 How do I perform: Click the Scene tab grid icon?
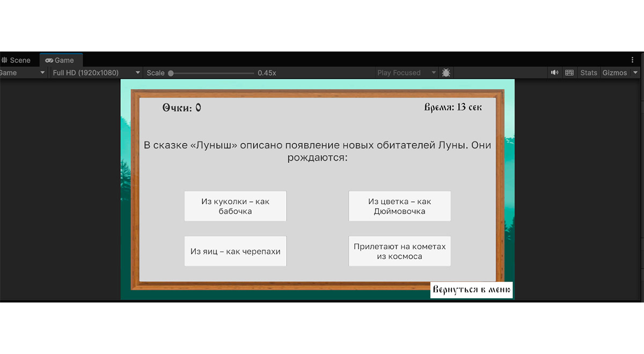[4, 61]
